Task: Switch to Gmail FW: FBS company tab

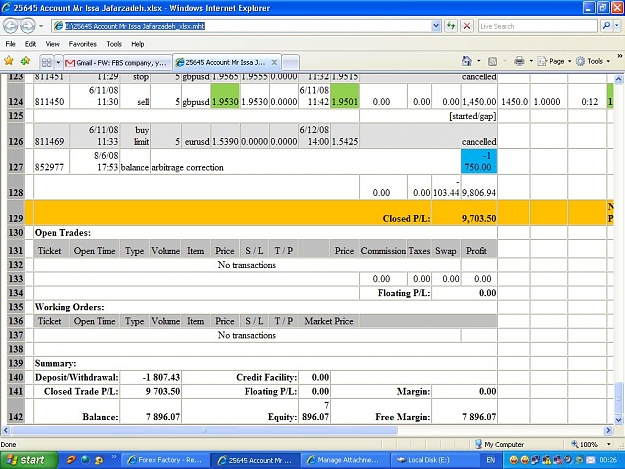Action: pyautogui.click(x=118, y=63)
